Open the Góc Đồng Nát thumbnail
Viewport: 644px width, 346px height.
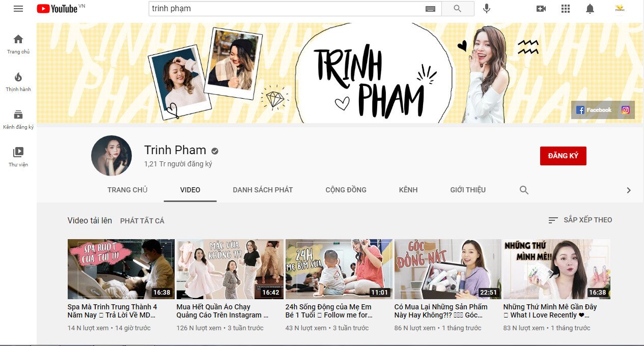click(x=448, y=269)
